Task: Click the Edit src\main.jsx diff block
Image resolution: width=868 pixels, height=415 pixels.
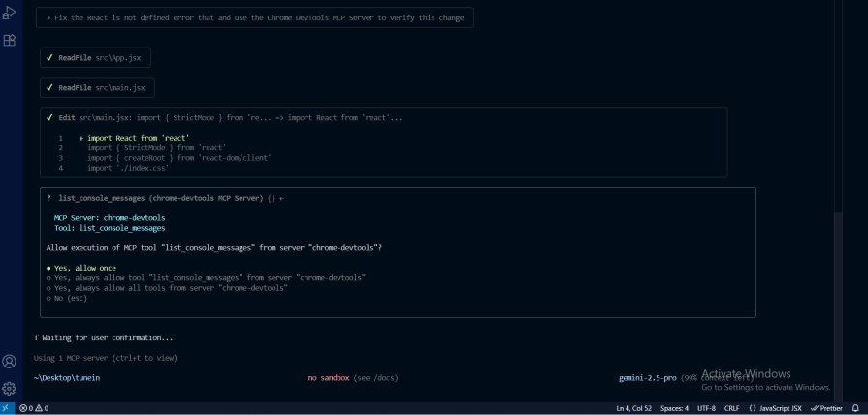Action: (x=383, y=143)
